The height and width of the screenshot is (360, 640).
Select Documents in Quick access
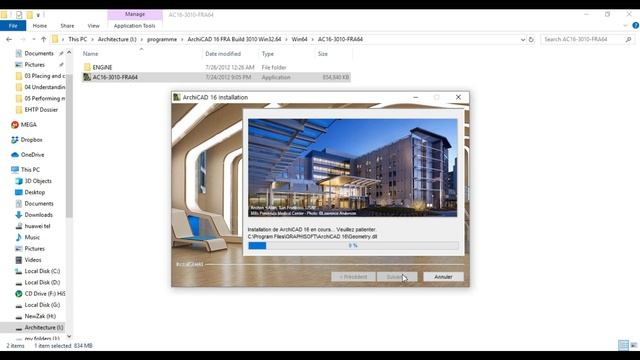coord(39,53)
